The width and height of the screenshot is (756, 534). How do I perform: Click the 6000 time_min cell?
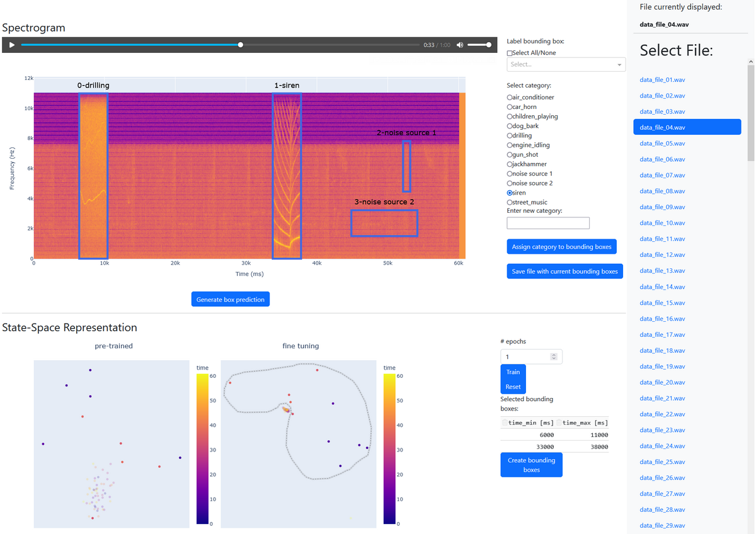(528, 435)
